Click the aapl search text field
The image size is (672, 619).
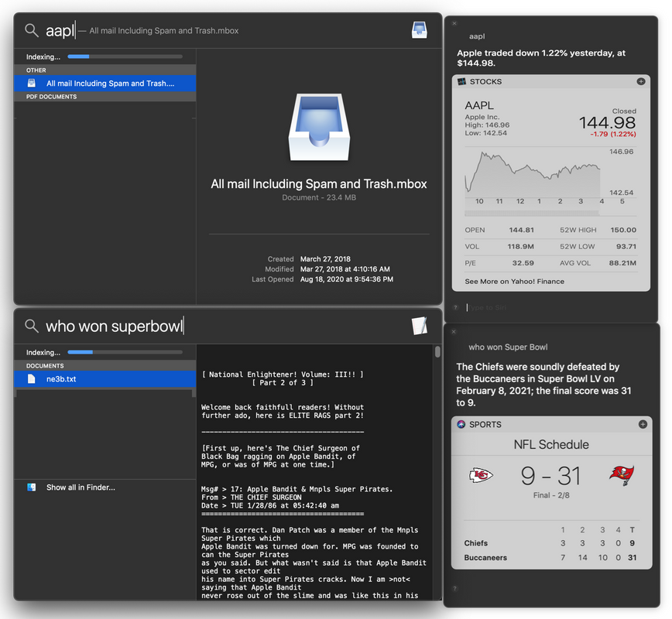pyautogui.click(x=142, y=30)
